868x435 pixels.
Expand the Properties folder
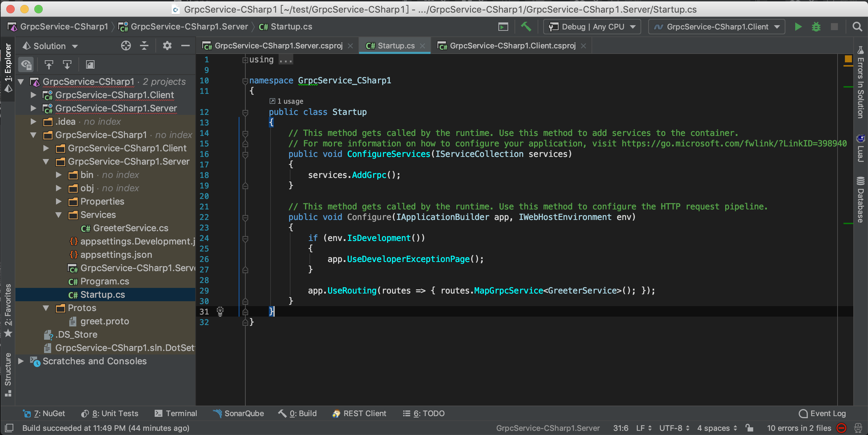point(59,201)
